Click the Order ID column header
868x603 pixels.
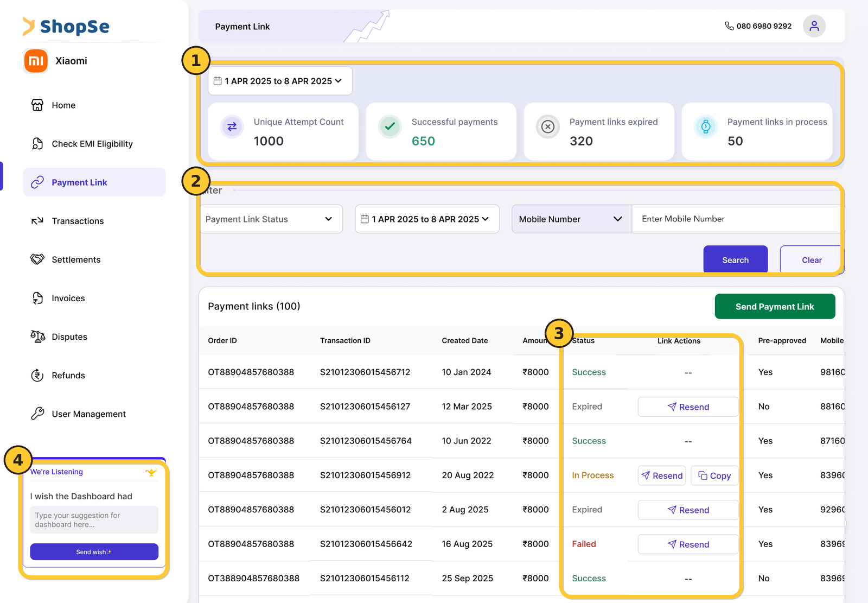222,340
